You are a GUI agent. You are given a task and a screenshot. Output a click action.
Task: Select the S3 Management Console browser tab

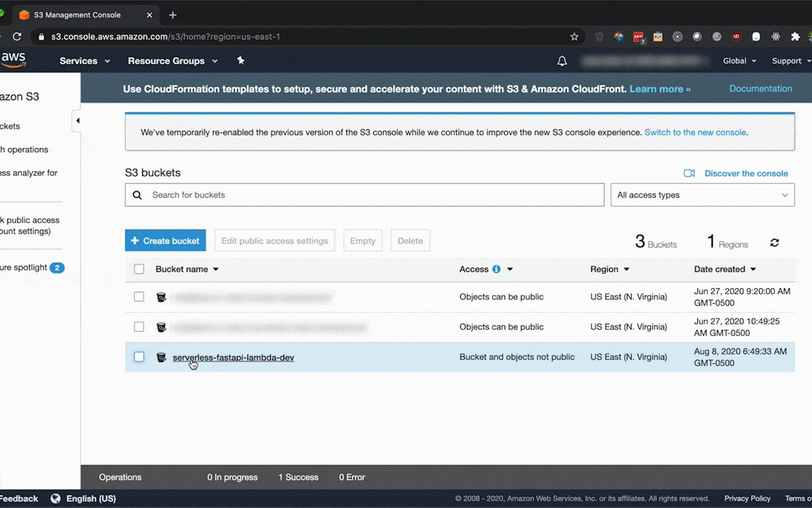coord(77,14)
